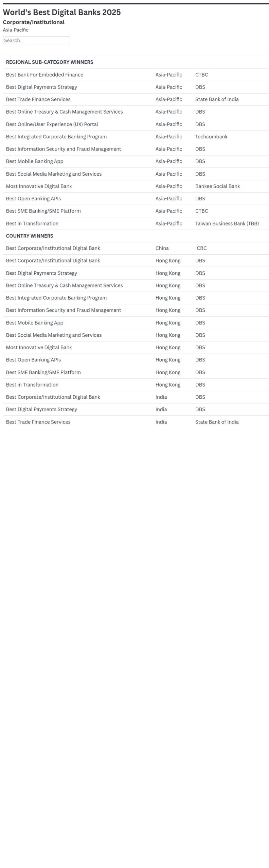Click the World's Best Digital Banks 2025 heading
Viewport: 269px width, 868px height.
62,12
